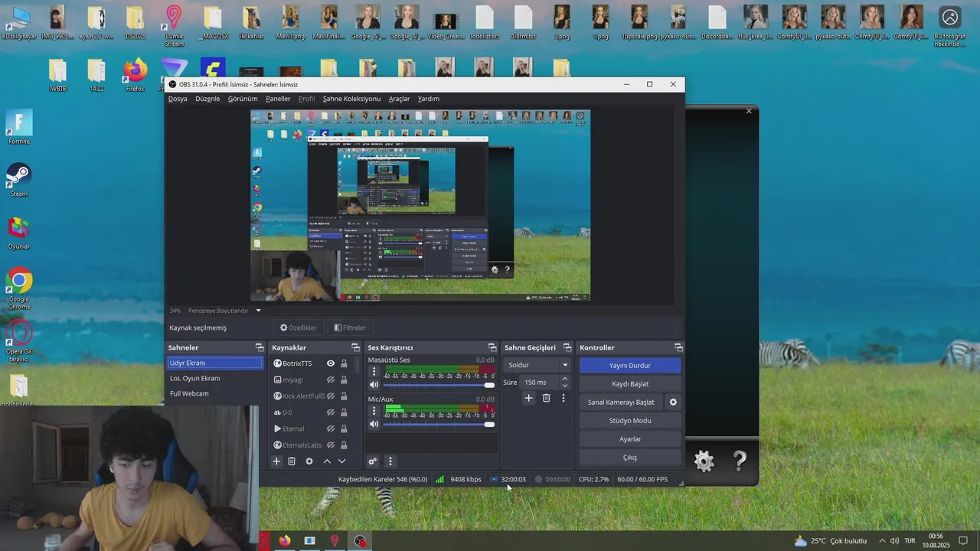Add a new source in Kaynaklar
980x551 pixels.
tap(277, 461)
